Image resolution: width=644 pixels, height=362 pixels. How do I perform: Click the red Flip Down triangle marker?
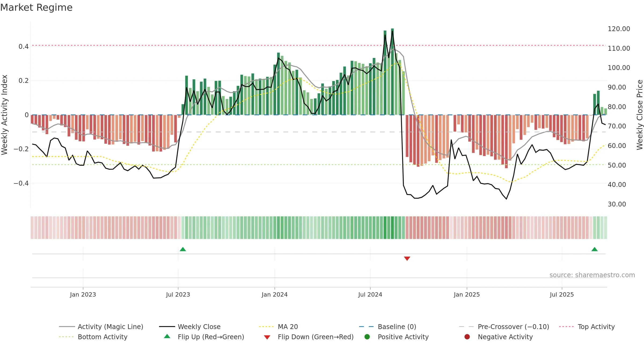pos(407,258)
